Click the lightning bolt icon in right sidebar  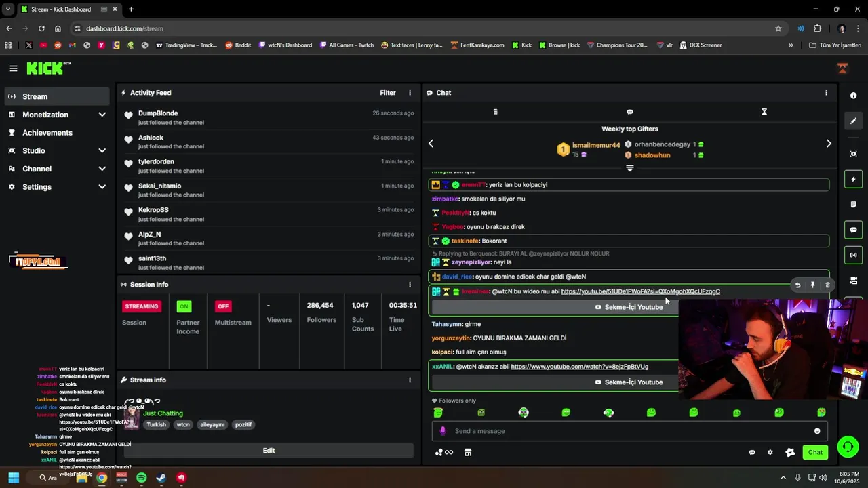853,179
